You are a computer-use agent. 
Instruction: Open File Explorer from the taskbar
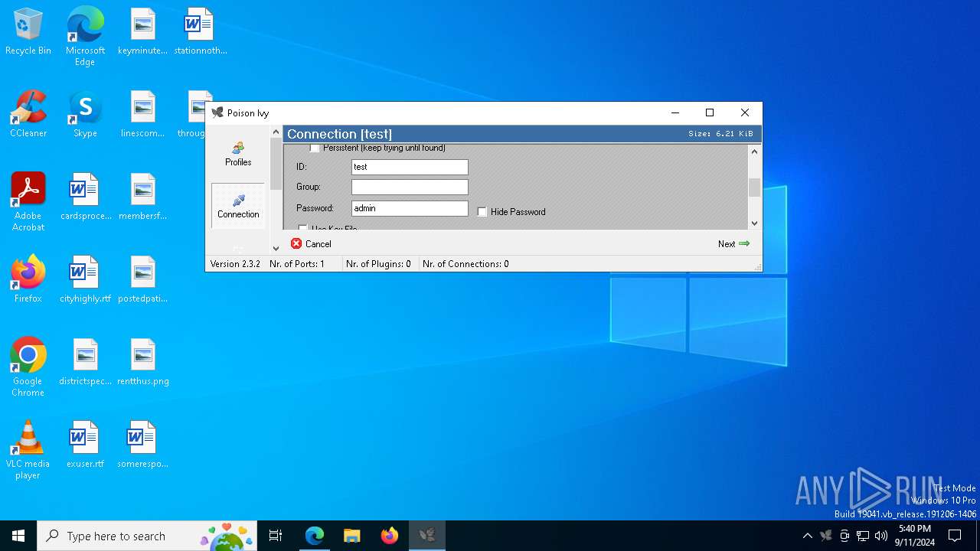tap(352, 536)
